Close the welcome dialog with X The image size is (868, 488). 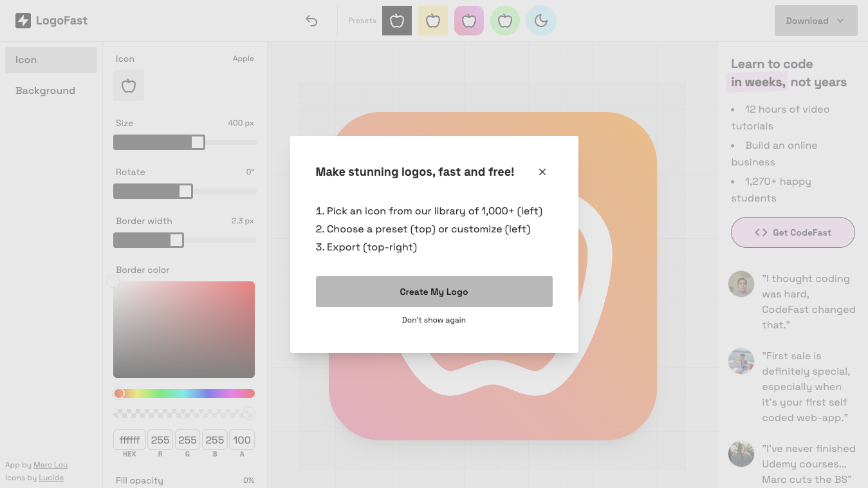tap(542, 172)
